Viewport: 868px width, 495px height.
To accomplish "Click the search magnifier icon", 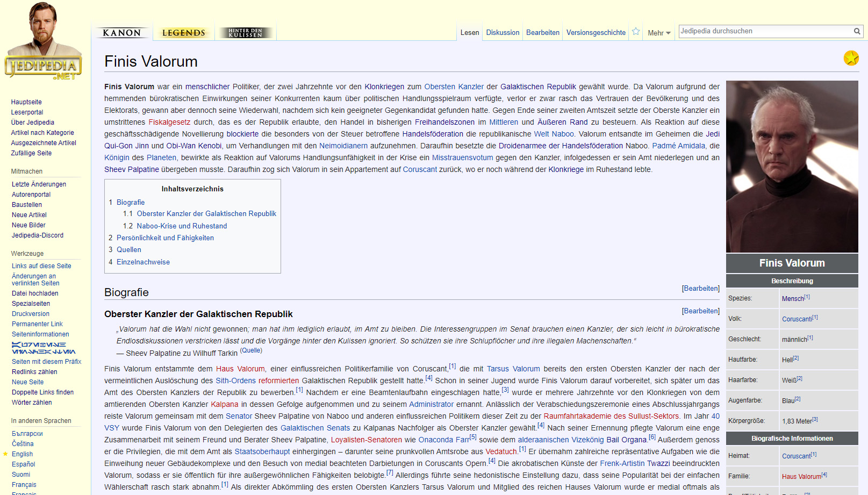I will 857,31.
